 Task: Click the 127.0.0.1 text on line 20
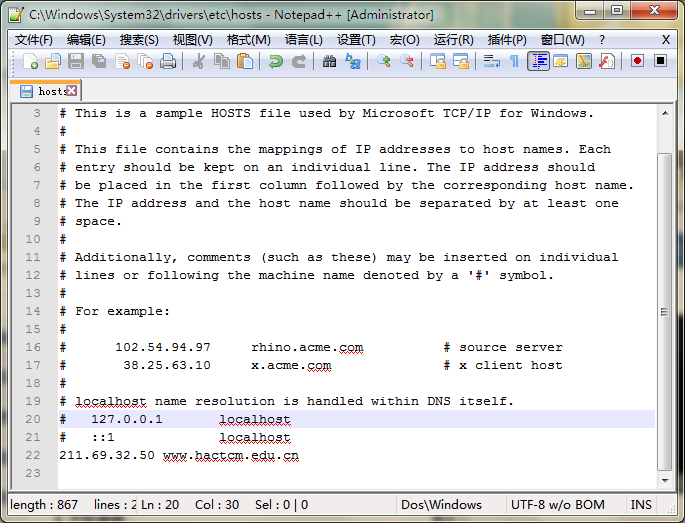(127, 419)
